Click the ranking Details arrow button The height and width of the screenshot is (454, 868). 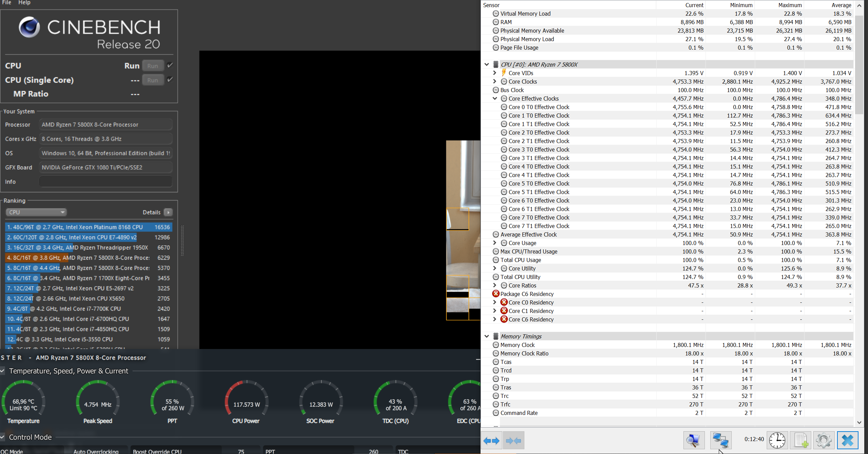(x=168, y=212)
